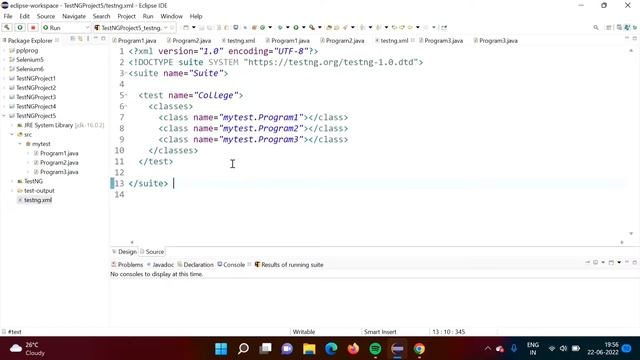Viewport: 640px width, 360px height.
Task: Click the editor horizontal scrollbar right arrow
Action: click(622, 242)
